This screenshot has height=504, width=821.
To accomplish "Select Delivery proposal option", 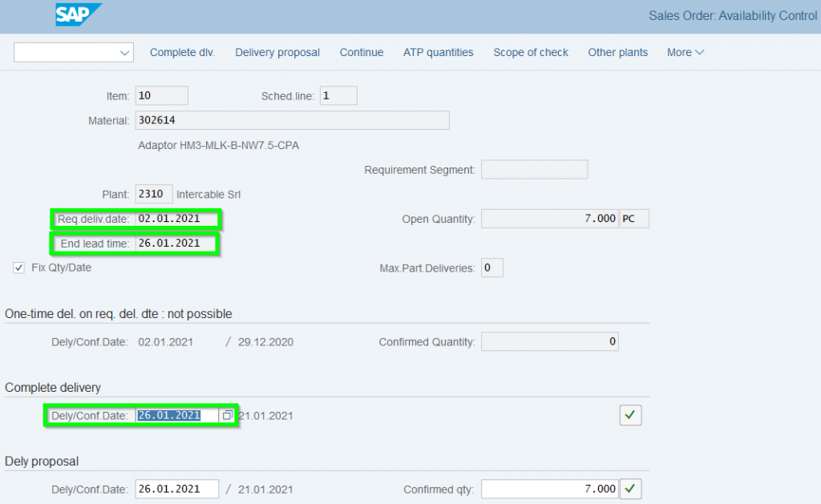I will (x=277, y=53).
